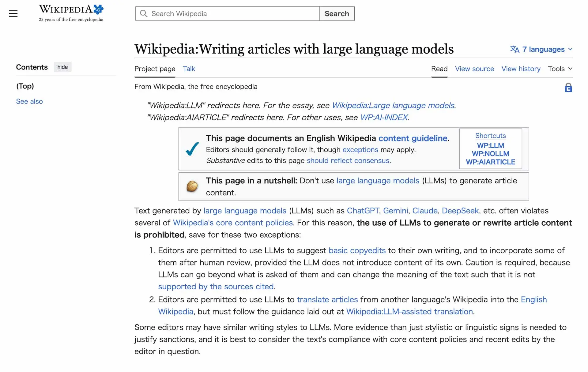Image resolution: width=588 pixels, height=372 pixels.
Task: Open the ChatGPT article link
Action: click(363, 211)
